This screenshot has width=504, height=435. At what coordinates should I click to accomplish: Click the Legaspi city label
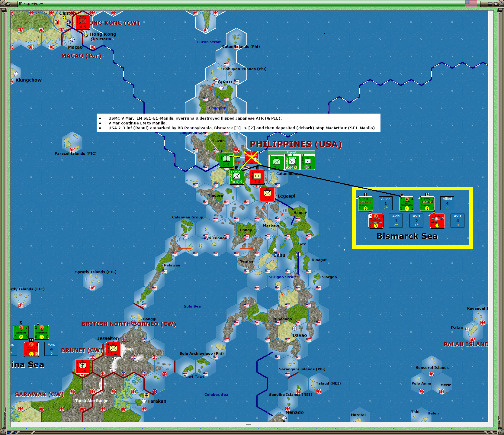pyautogui.click(x=286, y=196)
